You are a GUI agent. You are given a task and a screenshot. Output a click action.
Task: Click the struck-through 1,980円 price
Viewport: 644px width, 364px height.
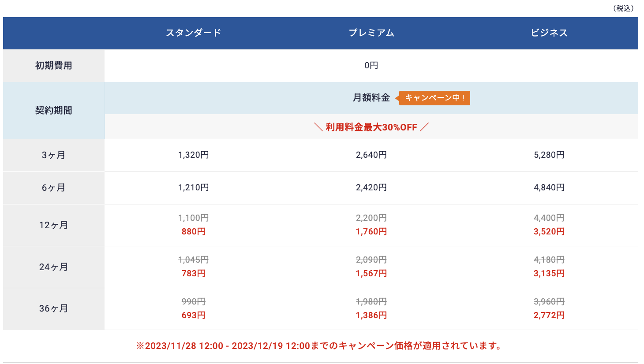click(x=371, y=302)
